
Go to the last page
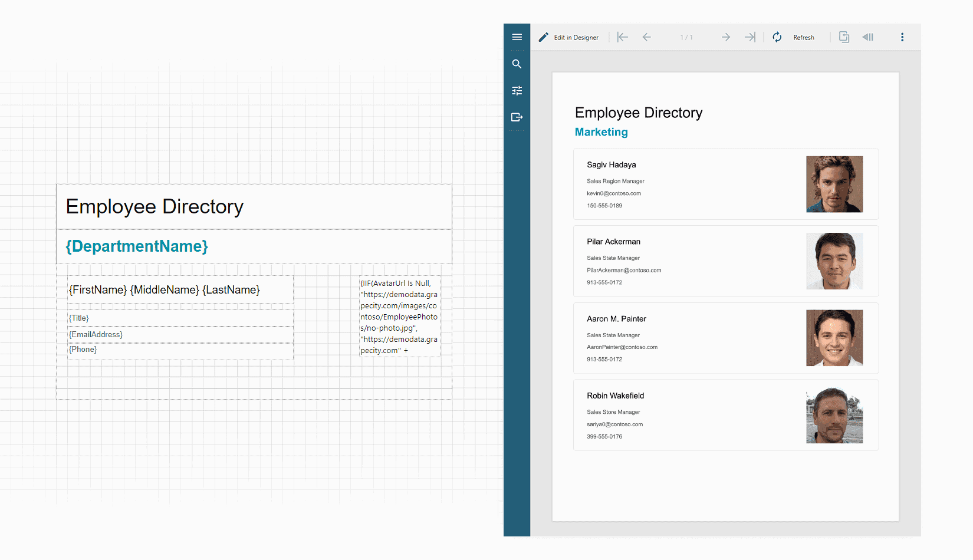750,37
